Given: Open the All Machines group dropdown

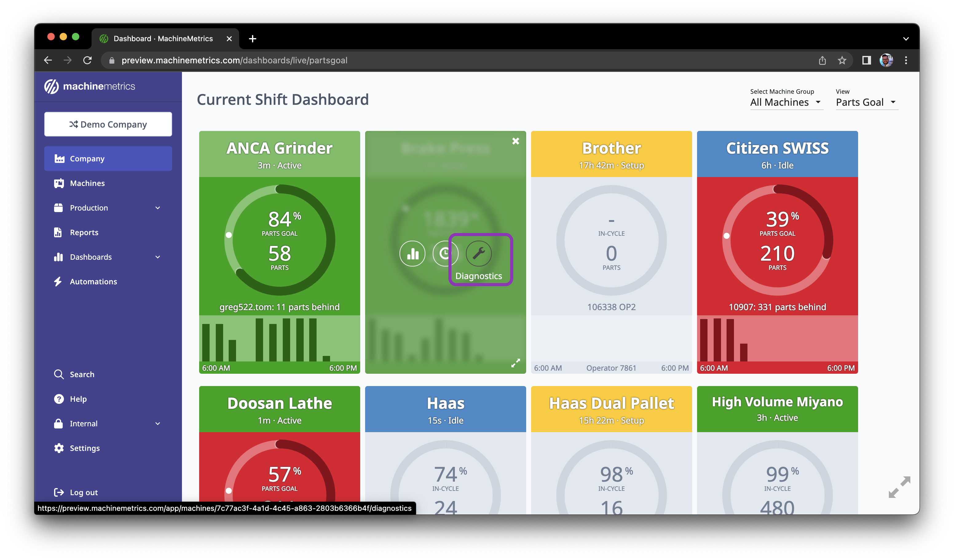Looking at the screenshot, I should coord(786,102).
